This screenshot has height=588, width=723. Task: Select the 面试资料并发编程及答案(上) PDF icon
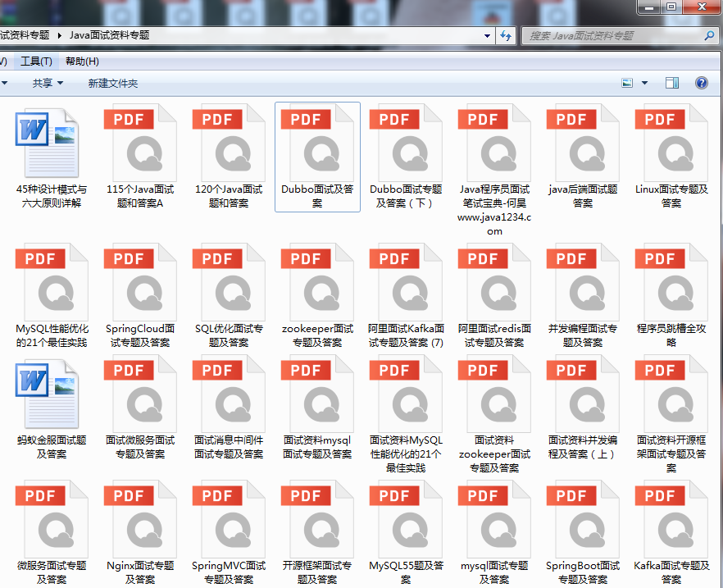coord(583,394)
